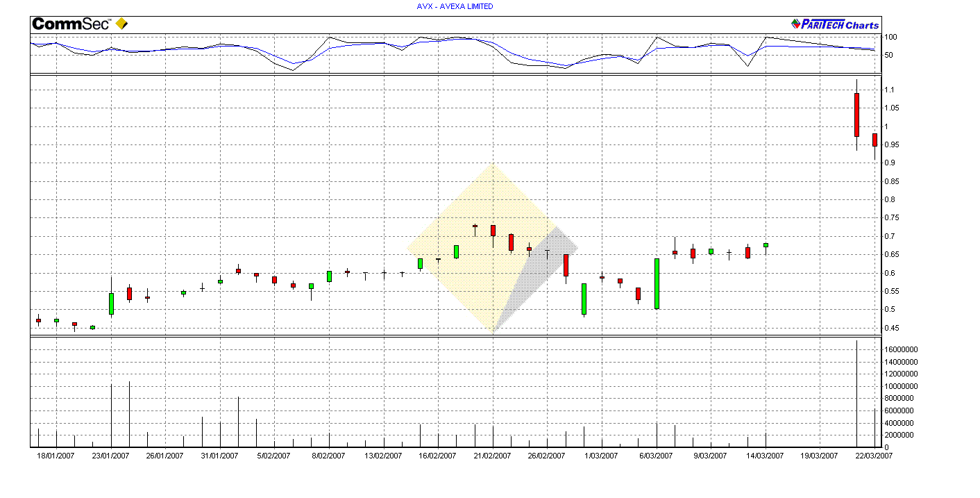Select the 16/02/2007 date label

[437, 456]
